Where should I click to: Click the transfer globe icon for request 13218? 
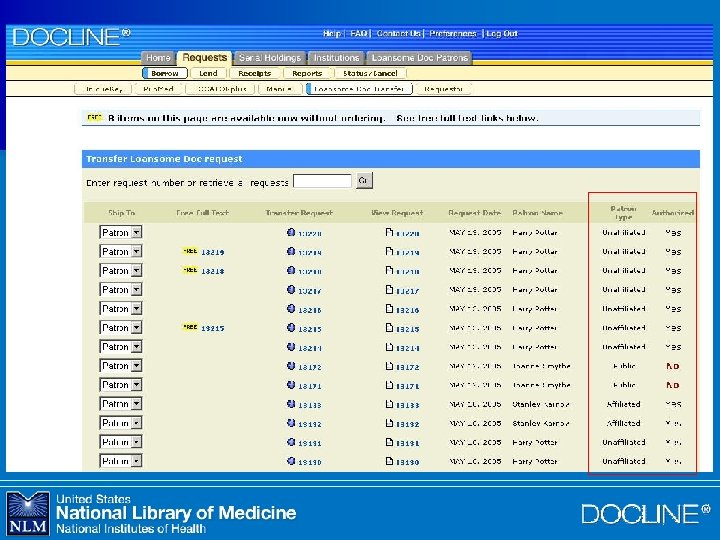click(291, 270)
